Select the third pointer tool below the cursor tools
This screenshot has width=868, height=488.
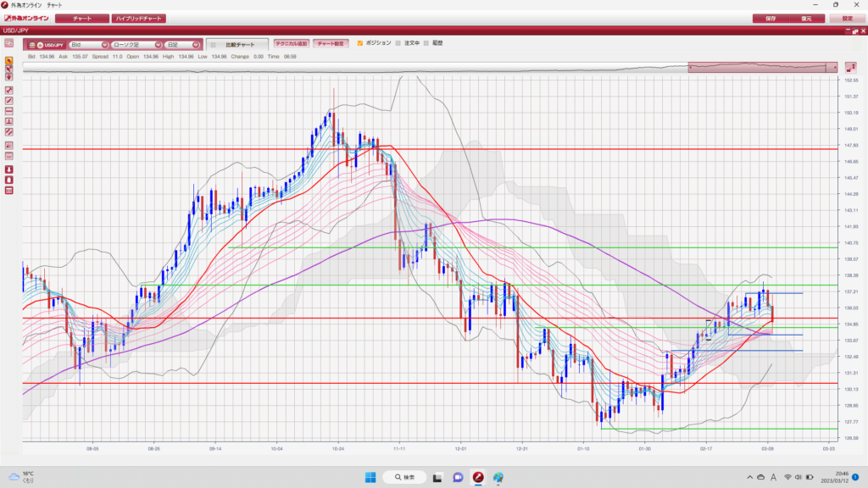click(x=8, y=77)
